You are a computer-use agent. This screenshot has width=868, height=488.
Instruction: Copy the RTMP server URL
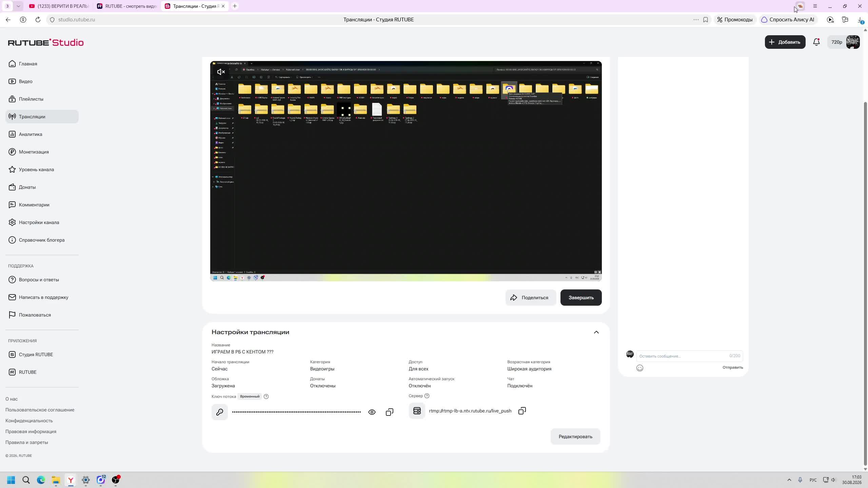[x=522, y=411]
